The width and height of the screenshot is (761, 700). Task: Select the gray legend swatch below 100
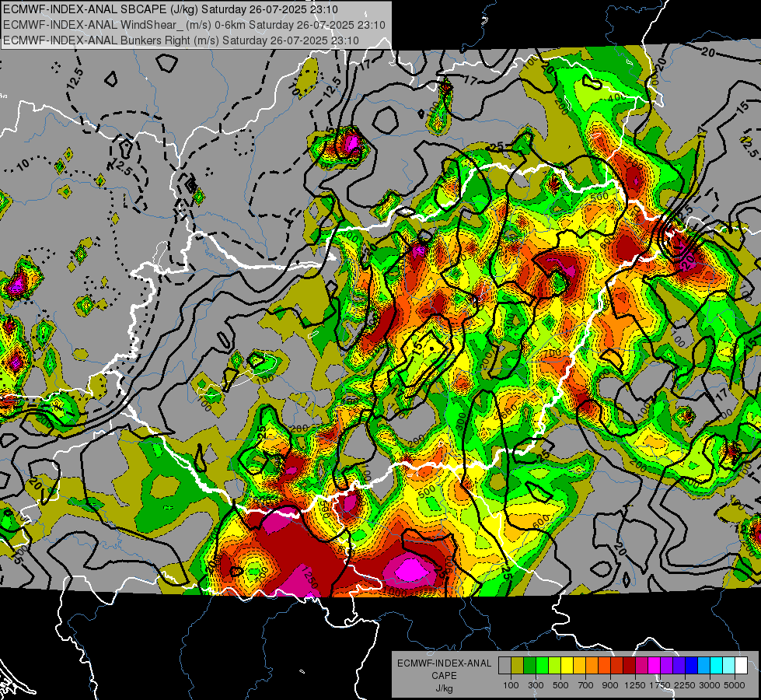[x=504, y=666]
